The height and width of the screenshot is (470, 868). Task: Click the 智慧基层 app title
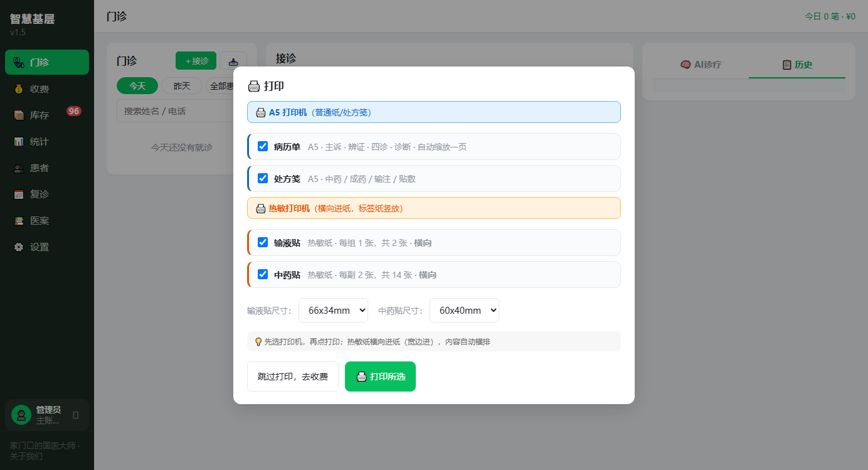32,19
